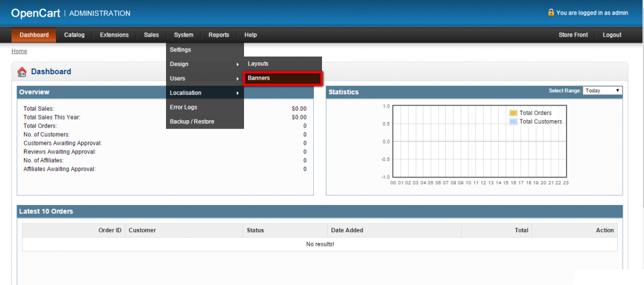The width and height of the screenshot is (644, 285).
Task: Open the System menu
Action: 184,35
